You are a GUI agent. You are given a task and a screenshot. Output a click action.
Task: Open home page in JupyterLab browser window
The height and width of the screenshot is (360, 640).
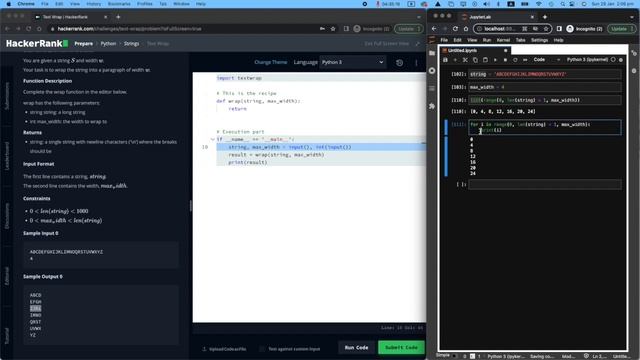(466, 29)
